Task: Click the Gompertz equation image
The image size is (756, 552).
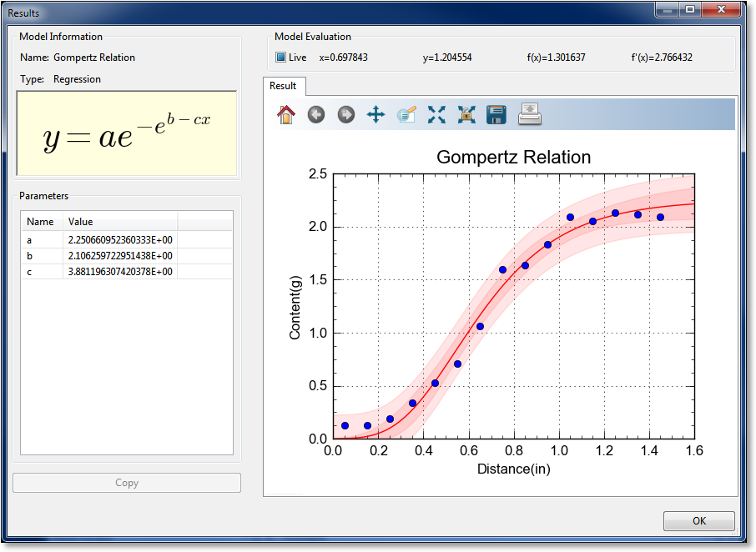Action: pos(127,133)
